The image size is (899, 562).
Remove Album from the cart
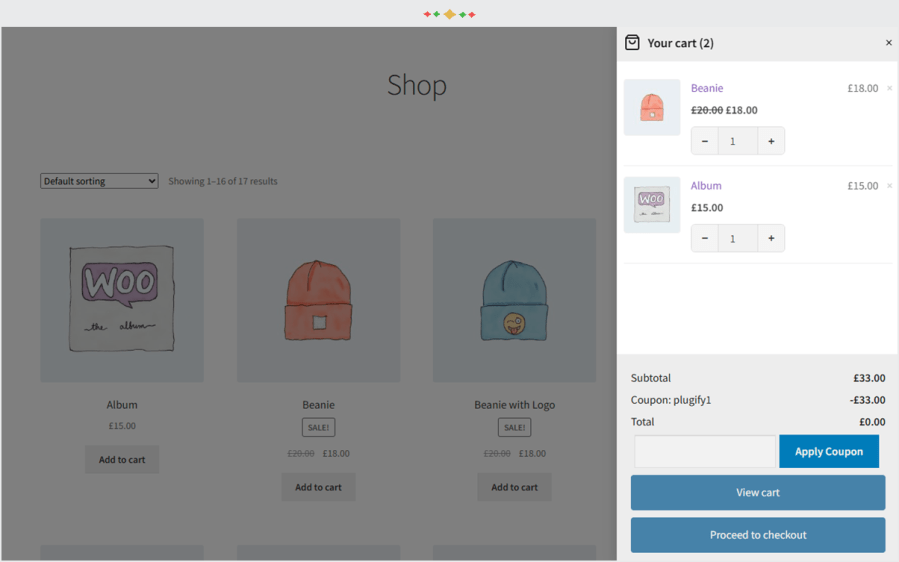click(x=889, y=186)
